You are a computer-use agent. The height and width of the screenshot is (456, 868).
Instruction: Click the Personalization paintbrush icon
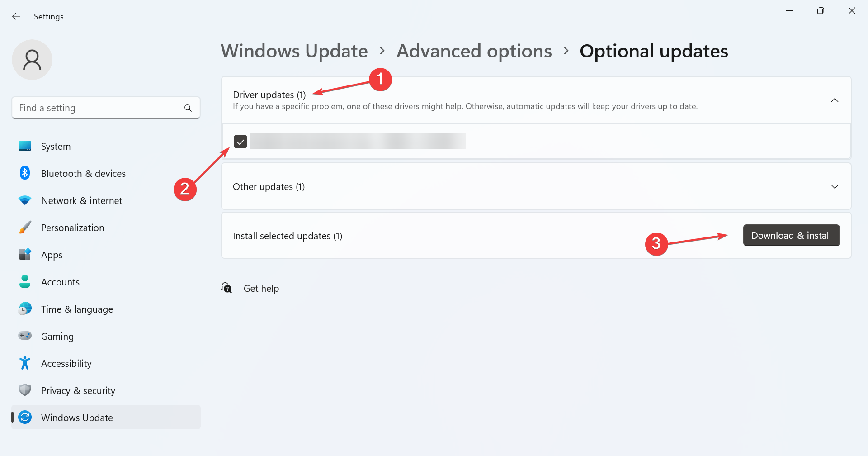point(25,228)
